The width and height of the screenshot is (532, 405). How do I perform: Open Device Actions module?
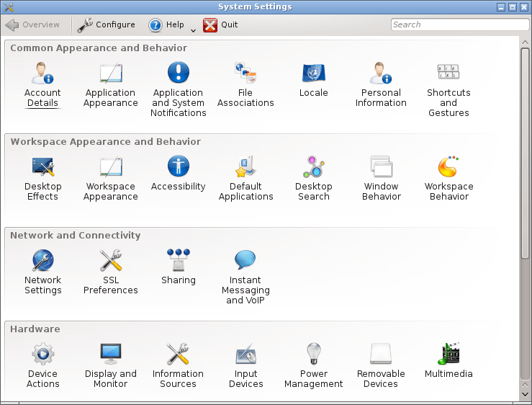42,365
